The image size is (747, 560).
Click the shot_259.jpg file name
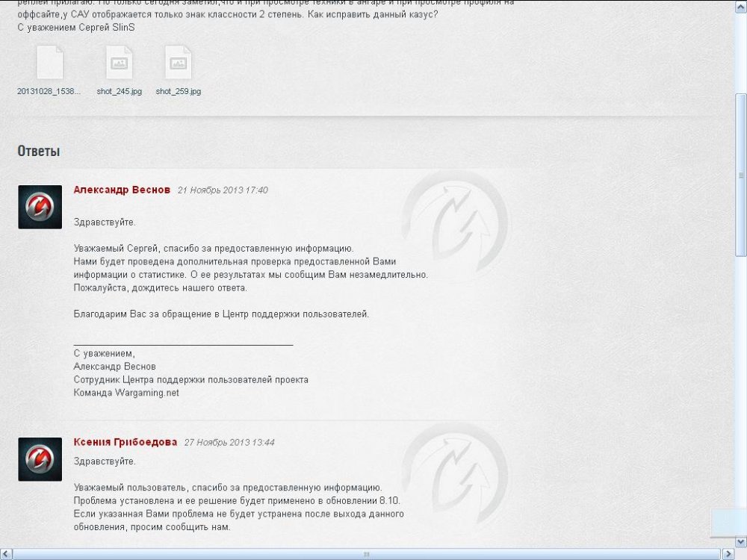click(x=179, y=91)
